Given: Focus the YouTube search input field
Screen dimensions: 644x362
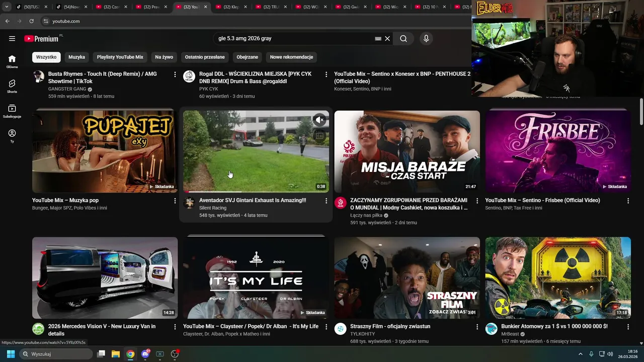Looking at the screenshot, I should (294, 39).
